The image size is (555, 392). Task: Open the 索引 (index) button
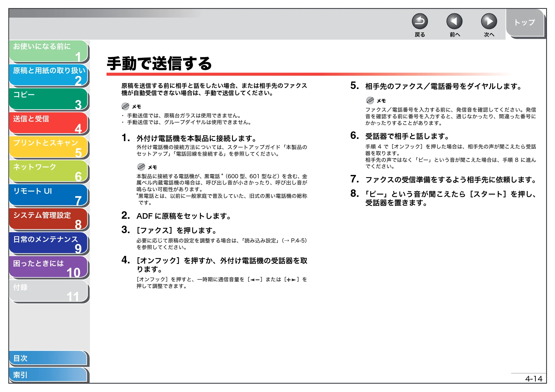(49, 375)
